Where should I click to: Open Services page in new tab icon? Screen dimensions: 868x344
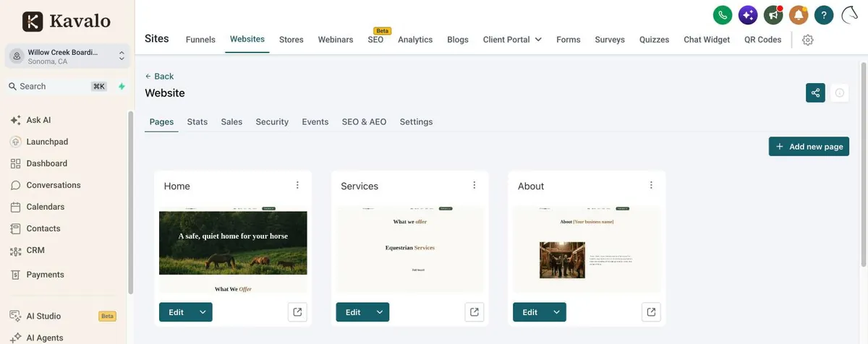[x=475, y=312]
